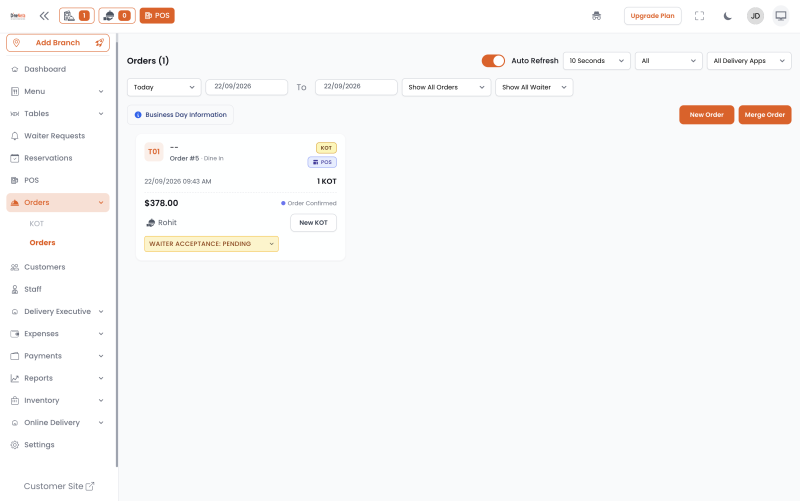Select Orders submenu item
This screenshot has width=800, height=501.
[42, 243]
